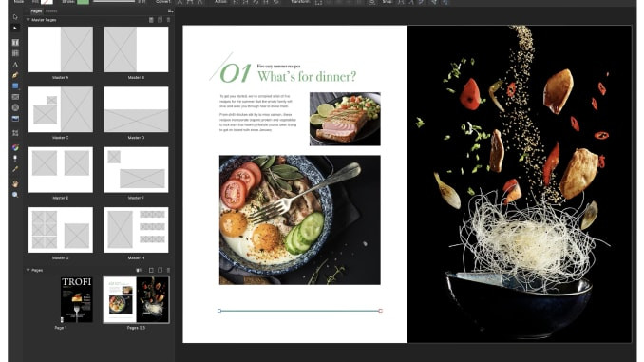Select the Table tool
644x362 pixels.
(x=15, y=53)
